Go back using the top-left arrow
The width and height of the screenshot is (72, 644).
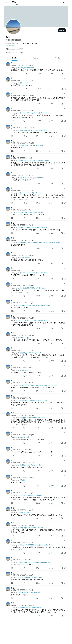(7, 3)
